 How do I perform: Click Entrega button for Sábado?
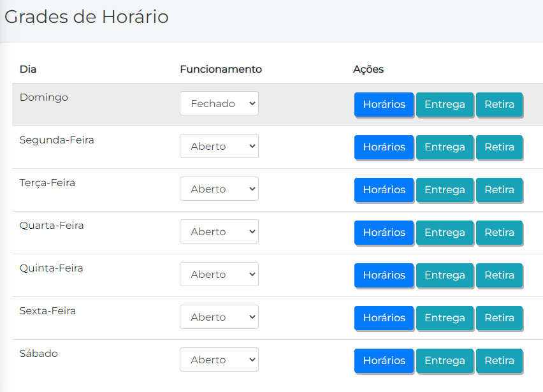[x=444, y=361]
